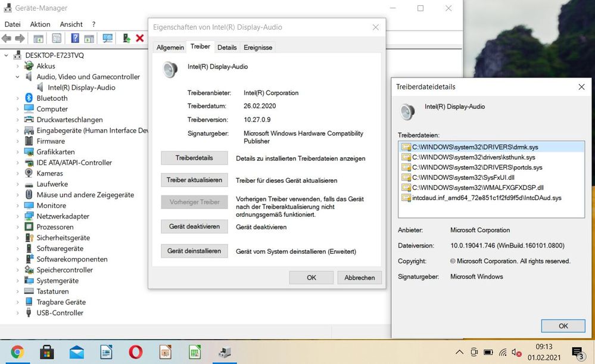595x364 pixels.
Task: Launch Opera browser from the taskbar
Action: click(x=135, y=352)
